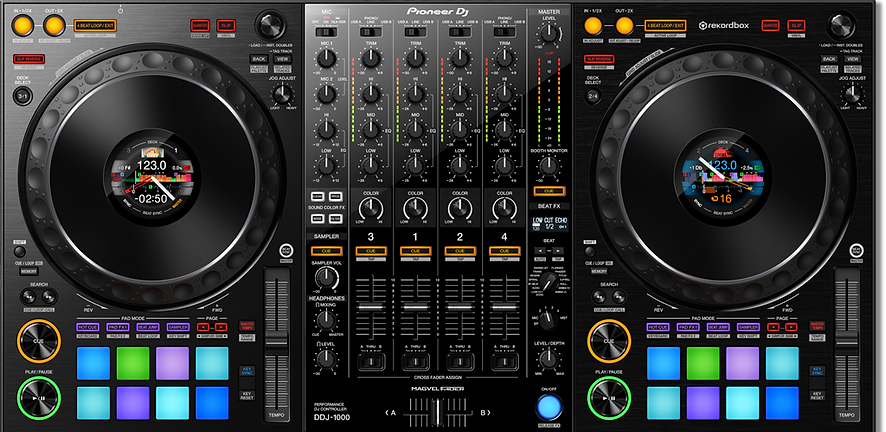Flip channel 4 crossfader assign switch
The width and height of the screenshot is (886, 432).
[505, 361]
